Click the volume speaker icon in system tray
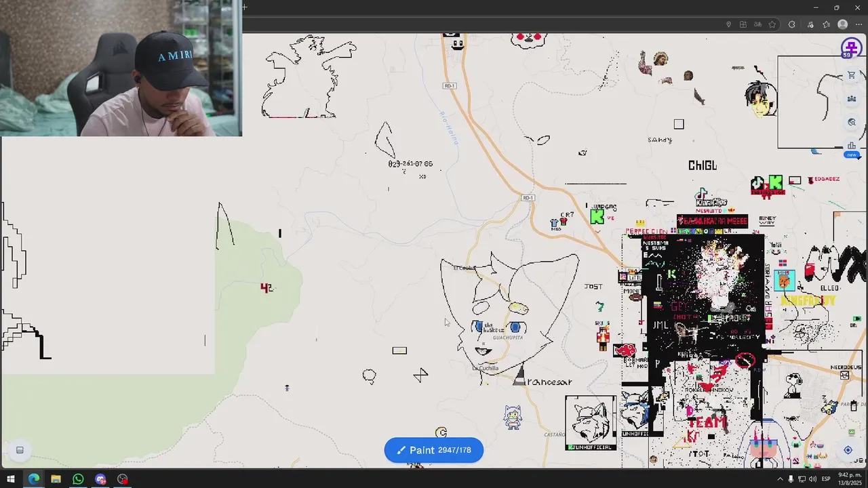The height and width of the screenshot is (488, 868). point(812,479)
